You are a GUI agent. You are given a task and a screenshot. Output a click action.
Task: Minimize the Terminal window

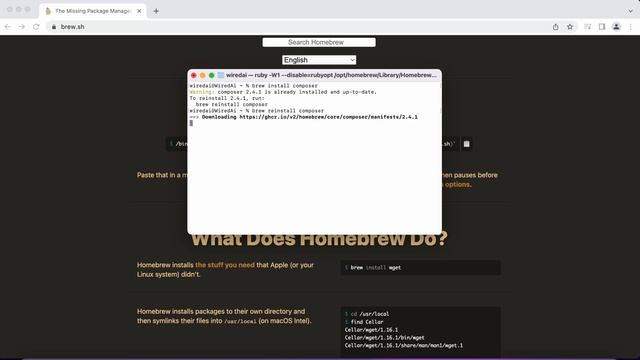point(202,76)
